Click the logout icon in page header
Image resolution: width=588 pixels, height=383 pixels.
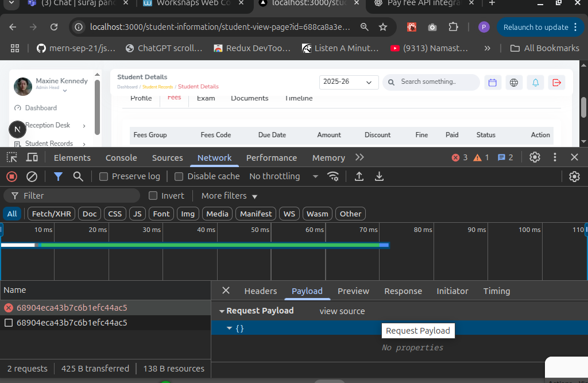click(x=556, y=83)
